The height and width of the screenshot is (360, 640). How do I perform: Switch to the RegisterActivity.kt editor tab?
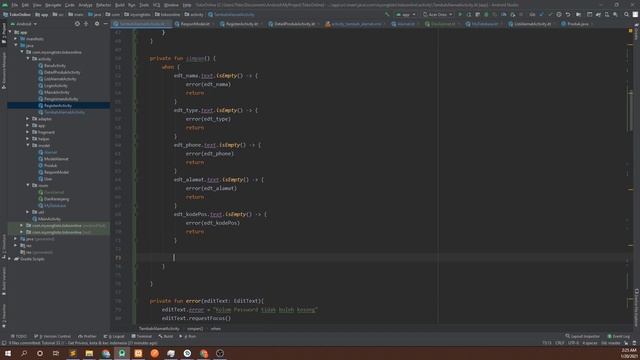(242, 24)
